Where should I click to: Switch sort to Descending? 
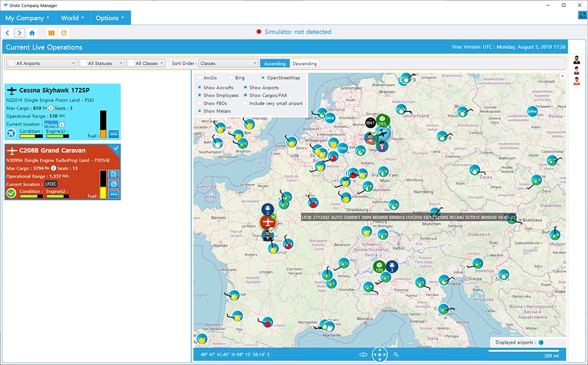pyautogui.click(x=305, y=64)
